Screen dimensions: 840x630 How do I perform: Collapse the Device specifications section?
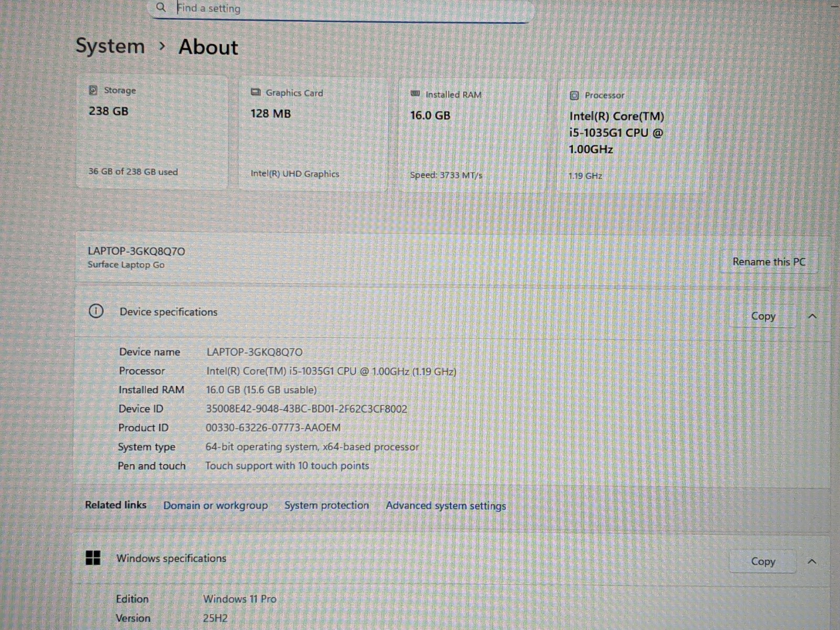[812, 317]
